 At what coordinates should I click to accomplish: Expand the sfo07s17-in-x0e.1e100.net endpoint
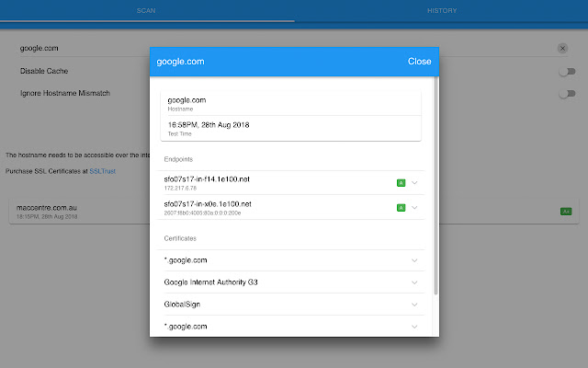[x=414, y=208]
